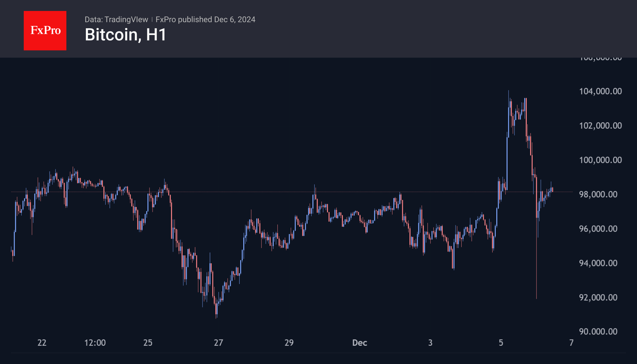
Task: Click the Data: TradingView source text
Action: tap(116, 19)
